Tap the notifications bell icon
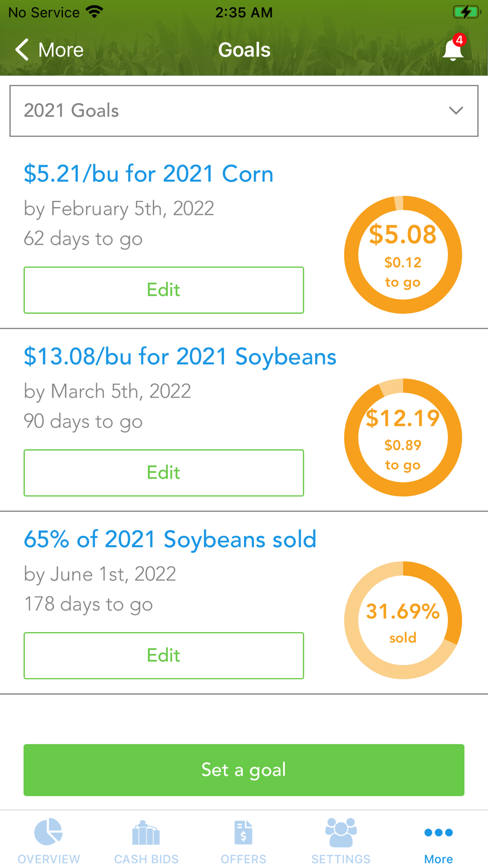This screenshot has width=488, height=868. (x=453, y=50)
